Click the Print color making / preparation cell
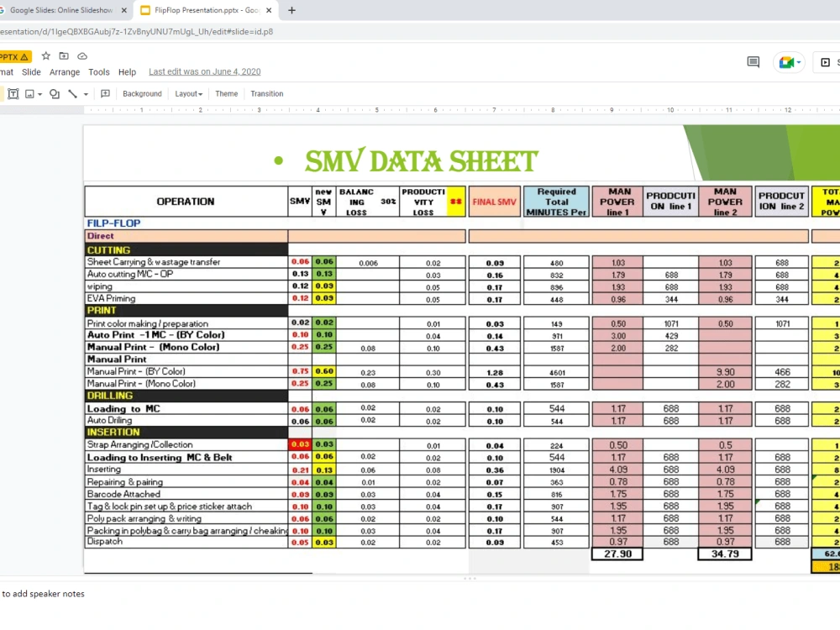The width and height of the screenshot is (840, 630). pos(186,323)
